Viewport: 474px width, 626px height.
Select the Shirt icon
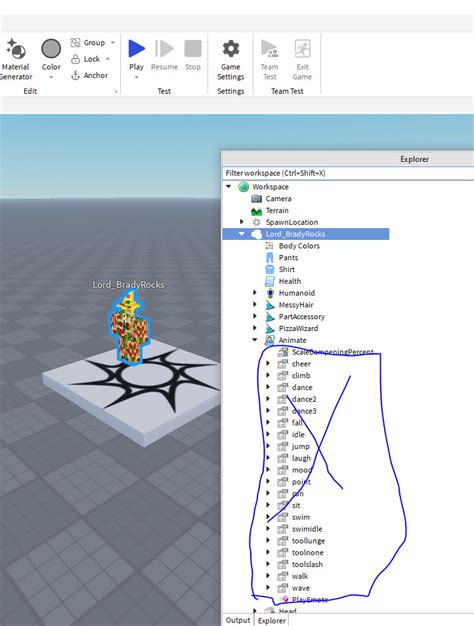click(x=270, y=269)
